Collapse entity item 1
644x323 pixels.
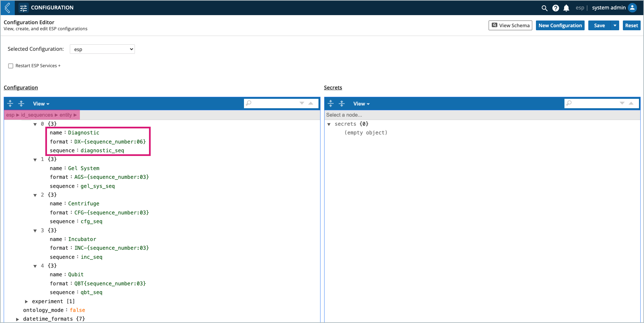click(x=35, y=160)
